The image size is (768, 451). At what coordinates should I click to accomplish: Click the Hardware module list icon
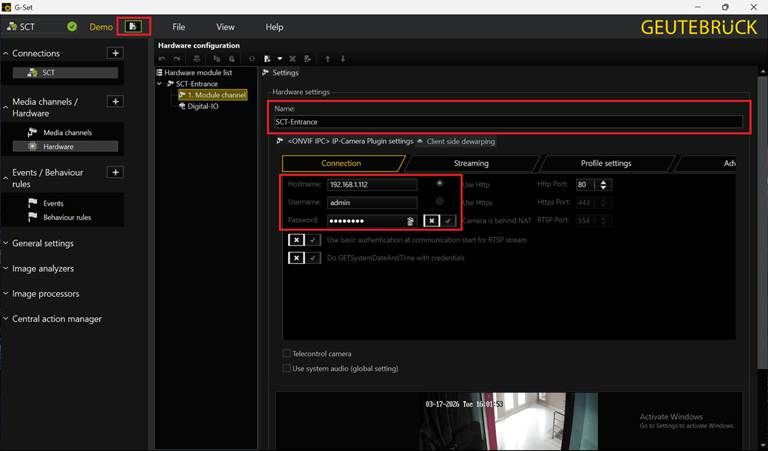pyautogui.click(x=159, y=72)
